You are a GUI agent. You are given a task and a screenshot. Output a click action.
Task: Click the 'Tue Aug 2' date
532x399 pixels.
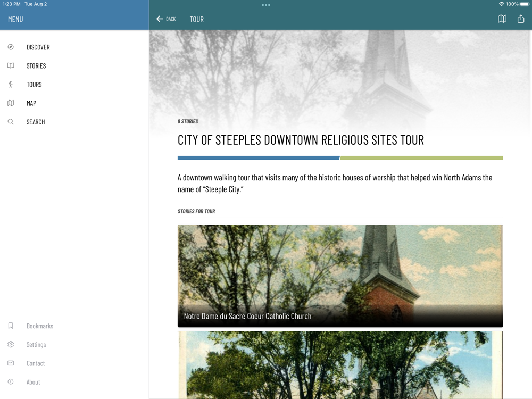pos(36,4)
